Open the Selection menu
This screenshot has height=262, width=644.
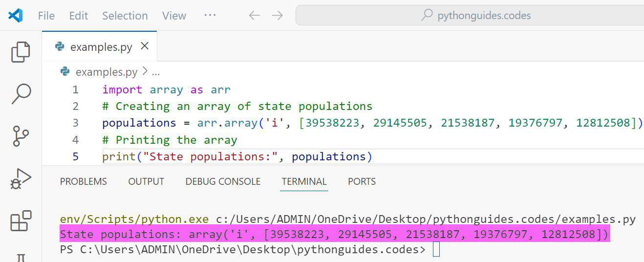tap(125, 16)
